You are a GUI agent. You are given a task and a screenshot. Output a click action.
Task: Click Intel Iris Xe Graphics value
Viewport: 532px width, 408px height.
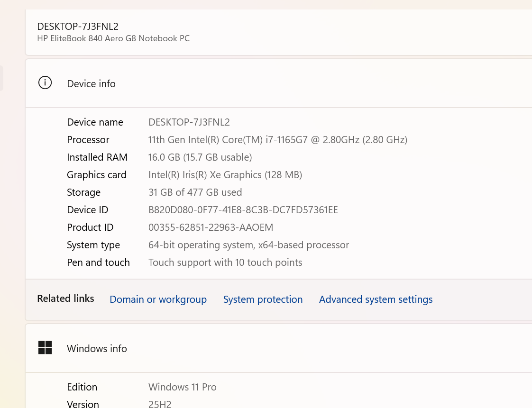[x=225, y=175]
